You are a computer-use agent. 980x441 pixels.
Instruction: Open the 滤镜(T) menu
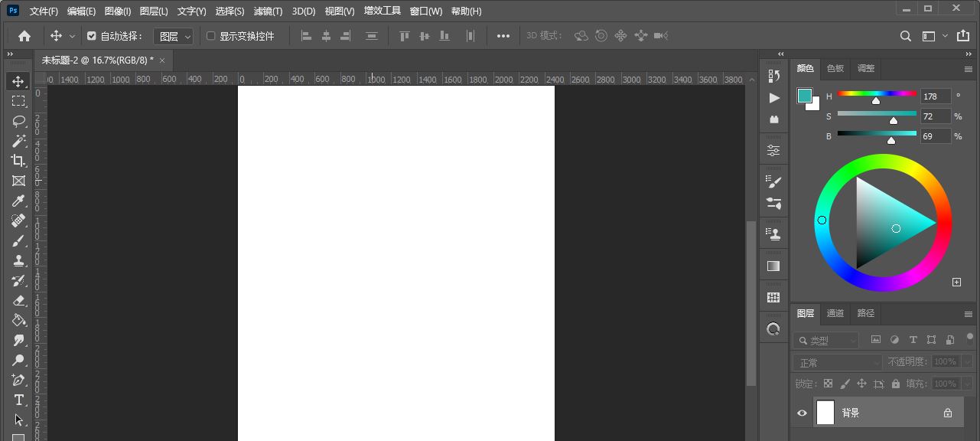268,11
